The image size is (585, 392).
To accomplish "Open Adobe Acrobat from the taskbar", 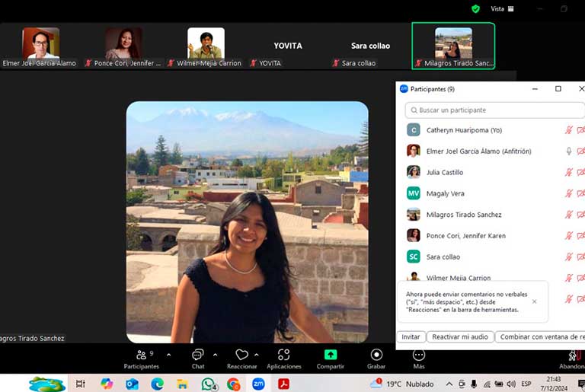I will click(283, 384).
